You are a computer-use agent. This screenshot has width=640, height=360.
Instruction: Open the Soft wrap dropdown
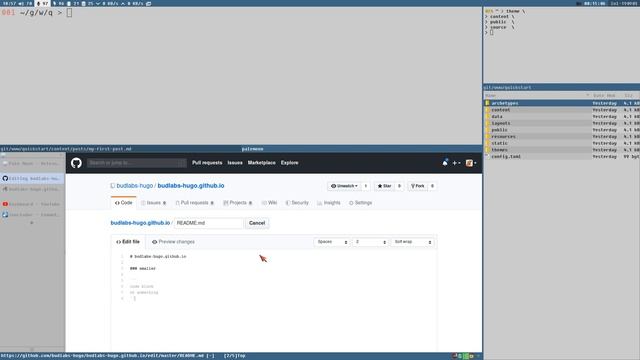pyautogui.click(x=412, y=242)
